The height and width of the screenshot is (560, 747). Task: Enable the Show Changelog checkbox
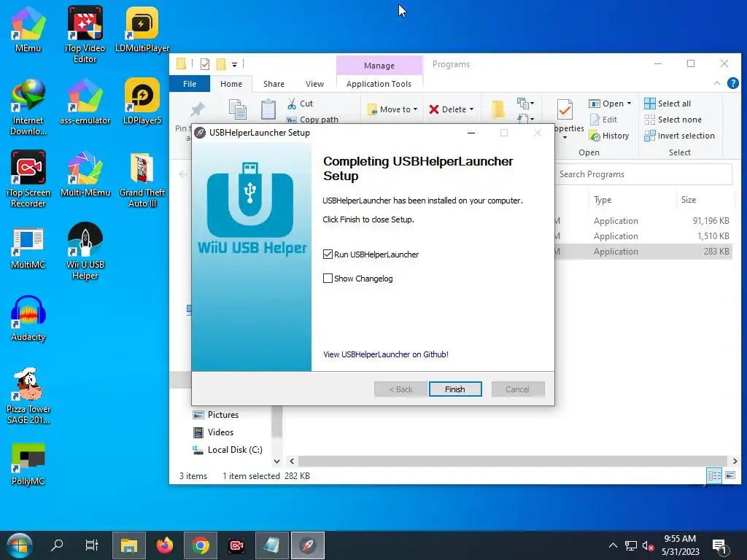pos(328,278)
